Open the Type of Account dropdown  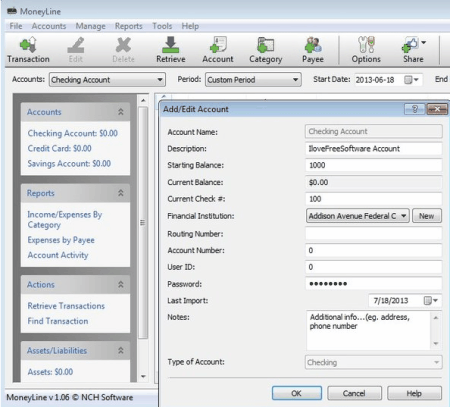[374, 362]
